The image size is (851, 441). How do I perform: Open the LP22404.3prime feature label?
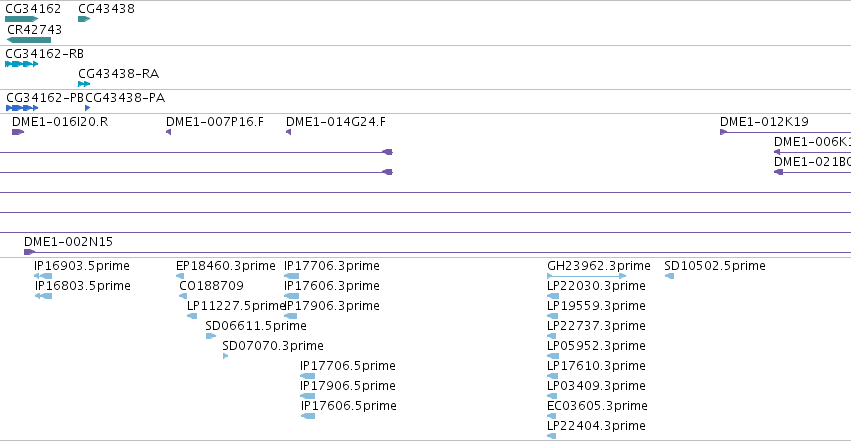596,426
